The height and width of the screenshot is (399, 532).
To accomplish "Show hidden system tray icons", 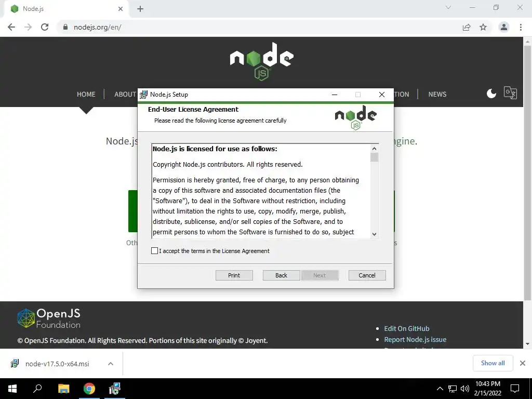I will pos(440,389).
